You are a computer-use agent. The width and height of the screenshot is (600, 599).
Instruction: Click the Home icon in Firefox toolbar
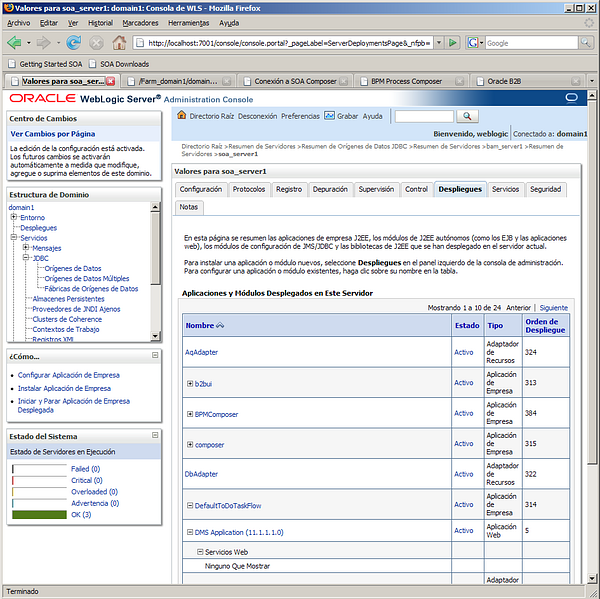point(119,43)
